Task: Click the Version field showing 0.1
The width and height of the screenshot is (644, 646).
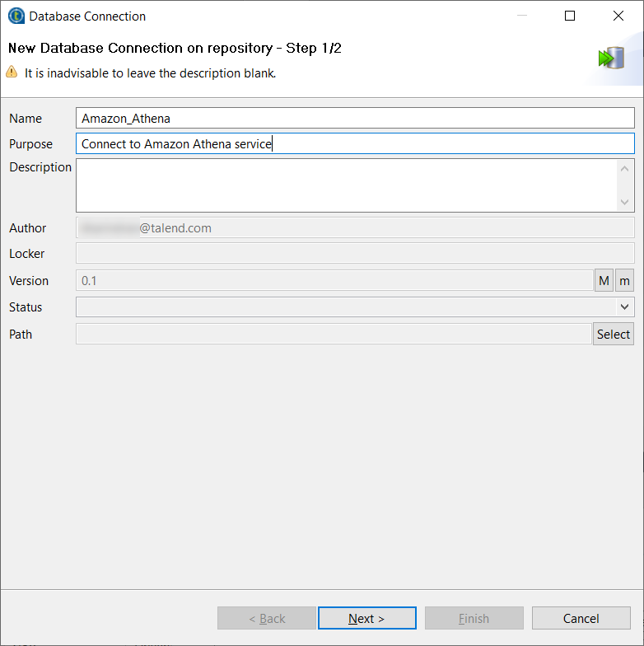Action: point(334,281)
